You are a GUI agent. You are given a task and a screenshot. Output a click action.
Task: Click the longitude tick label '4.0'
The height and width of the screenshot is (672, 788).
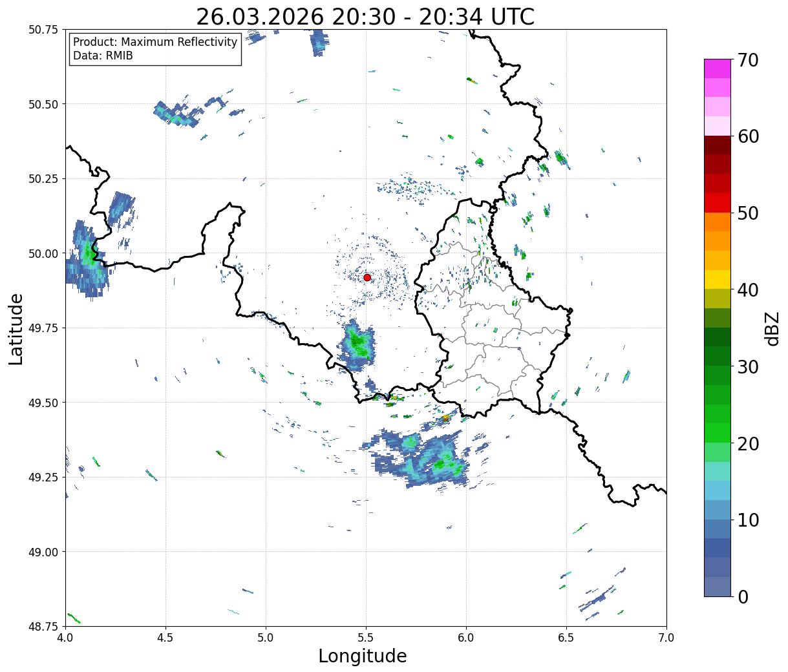(65, 637)
